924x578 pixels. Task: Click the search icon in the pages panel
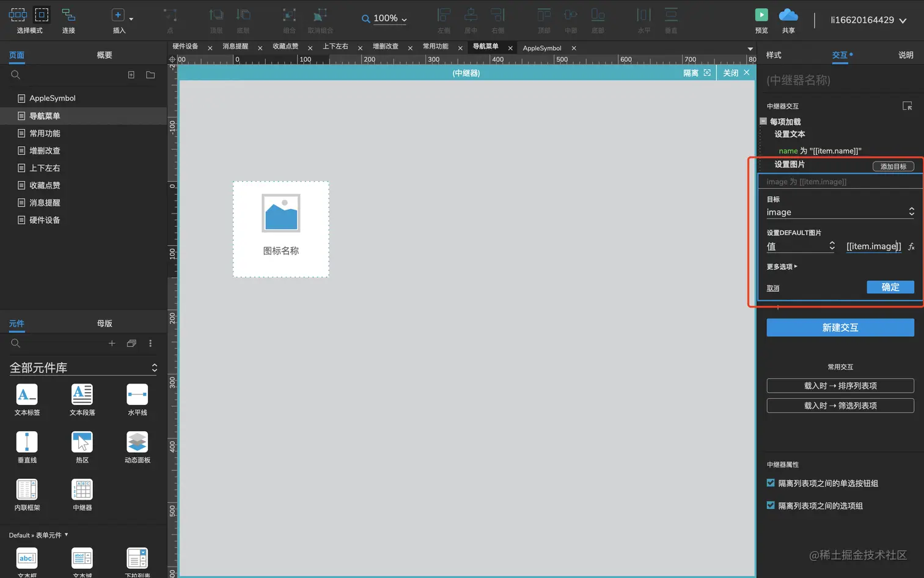point(16,75)
